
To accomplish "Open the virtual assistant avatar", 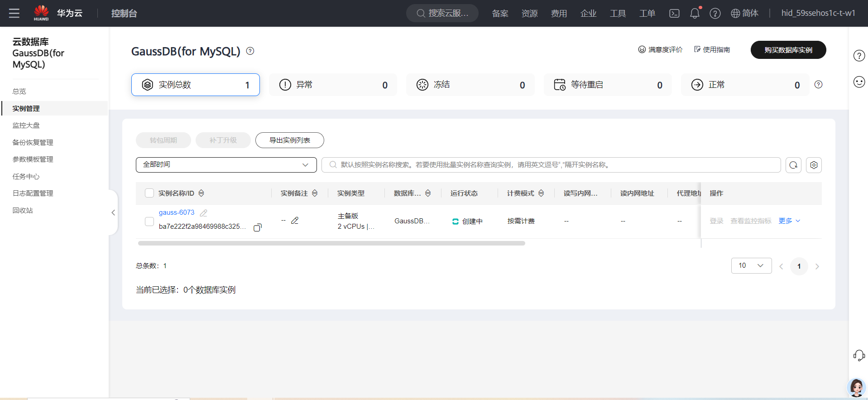I will click(x=857, y=388).
